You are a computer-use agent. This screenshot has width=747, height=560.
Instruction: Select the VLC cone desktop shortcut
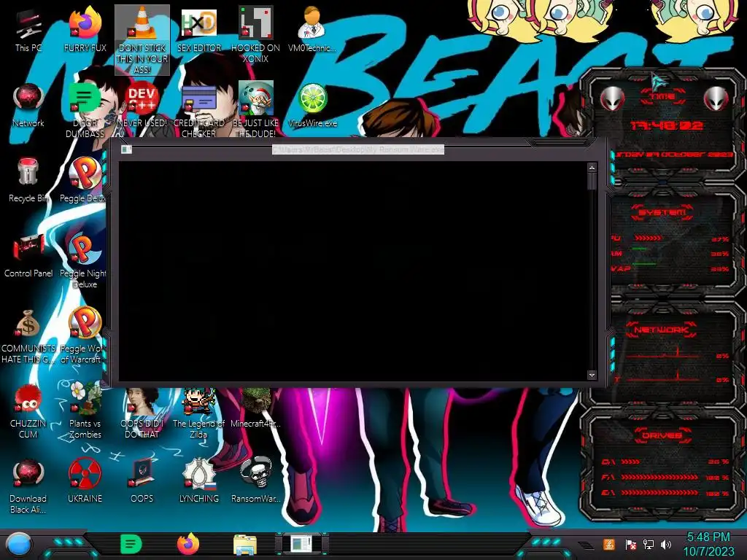142,40
